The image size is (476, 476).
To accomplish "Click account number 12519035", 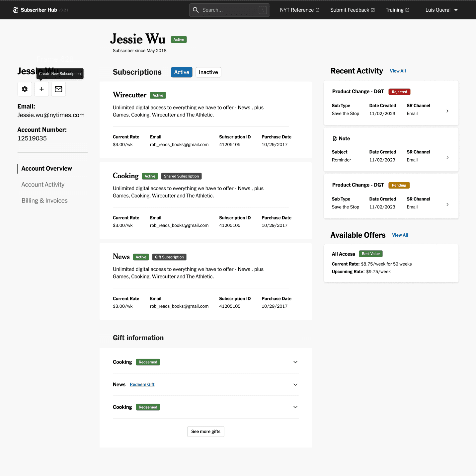I will click(x=32, y=138).
